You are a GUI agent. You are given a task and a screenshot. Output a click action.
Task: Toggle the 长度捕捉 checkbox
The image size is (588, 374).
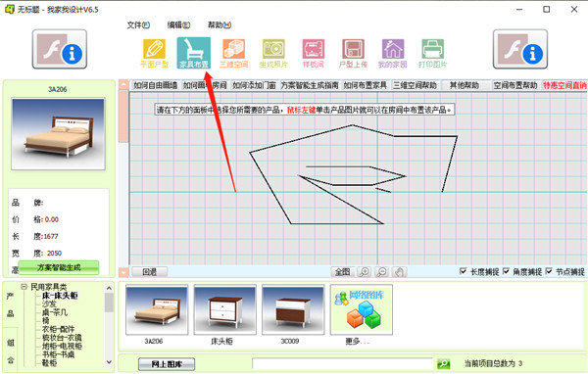tap(464, 271)
